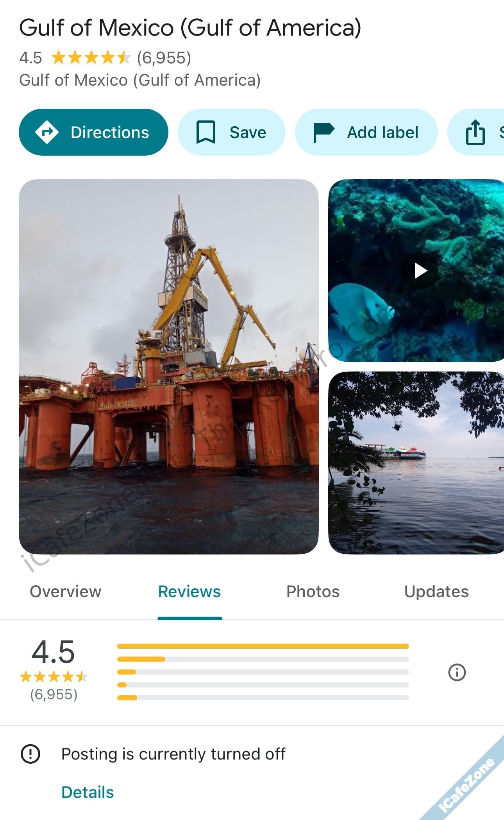Click the Save bookmark icon

click(x=206, y=133)
